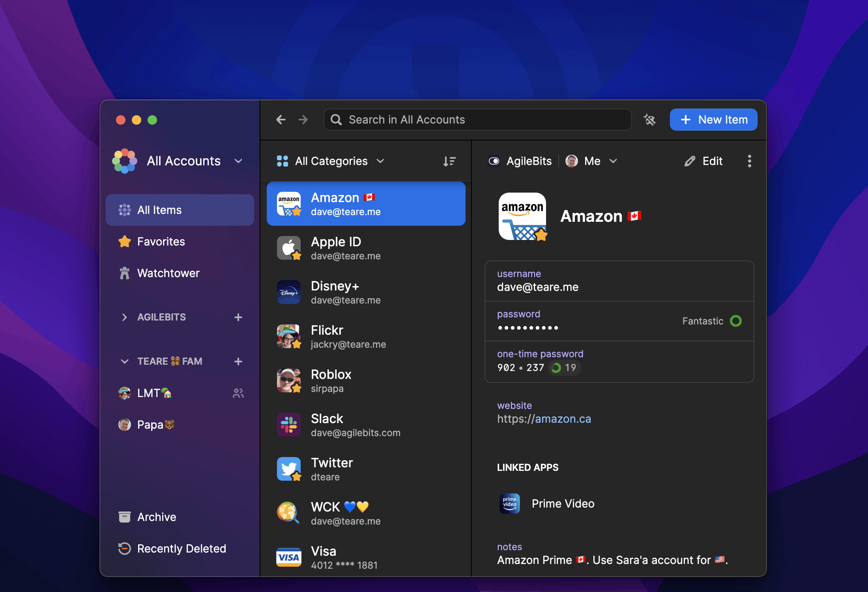Viewport: 868px width, 592px height.
Task: Click the New Item button
Action: [714, 120]
